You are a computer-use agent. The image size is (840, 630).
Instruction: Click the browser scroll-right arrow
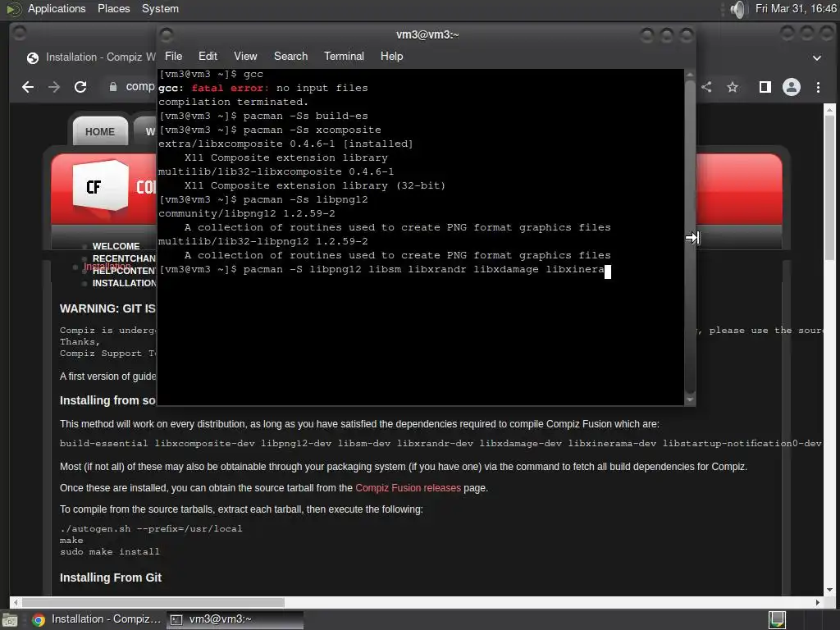pos(818,602)
